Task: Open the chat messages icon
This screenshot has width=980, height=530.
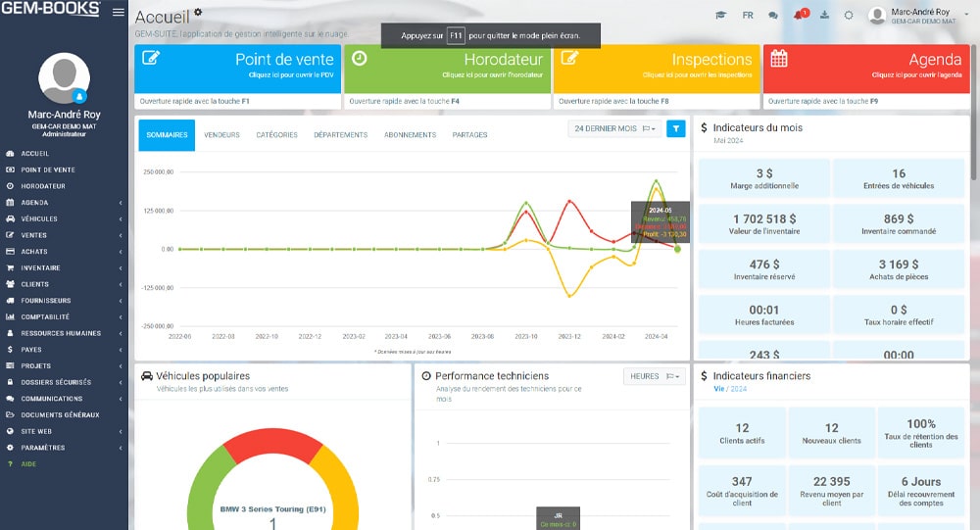Action: tap(773, 15)
